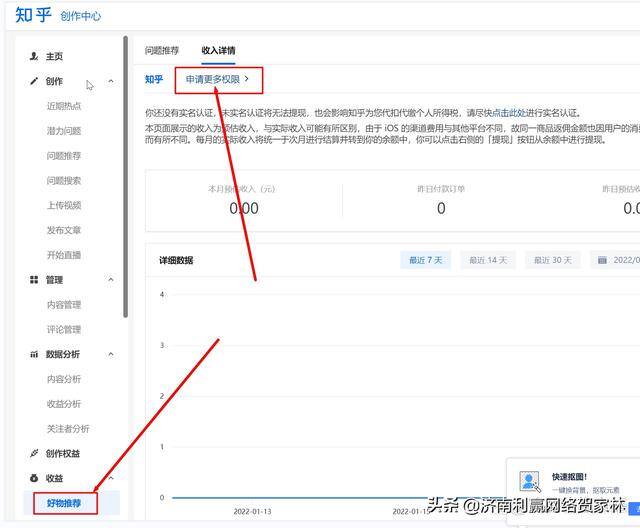Collapse the 管理 section chevron
This screenshot has width=640, height=528.
[x=111, y=280]
